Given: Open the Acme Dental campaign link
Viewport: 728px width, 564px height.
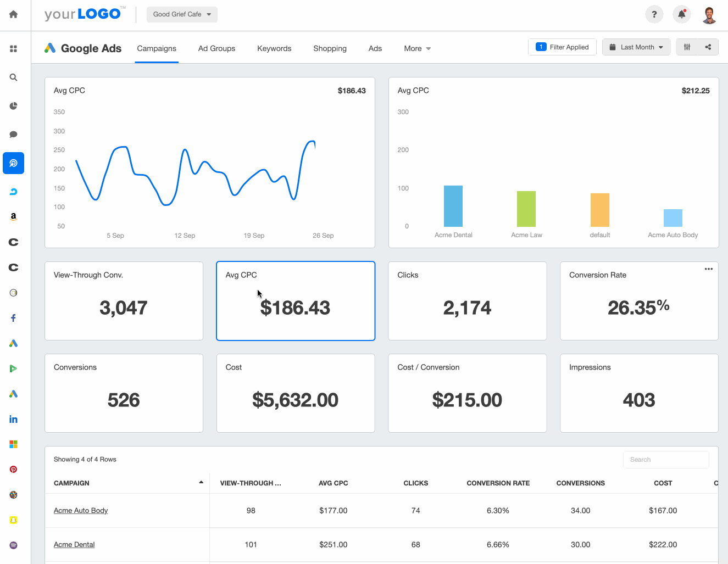Looking at the screenshot, I should tap(74, 544).
